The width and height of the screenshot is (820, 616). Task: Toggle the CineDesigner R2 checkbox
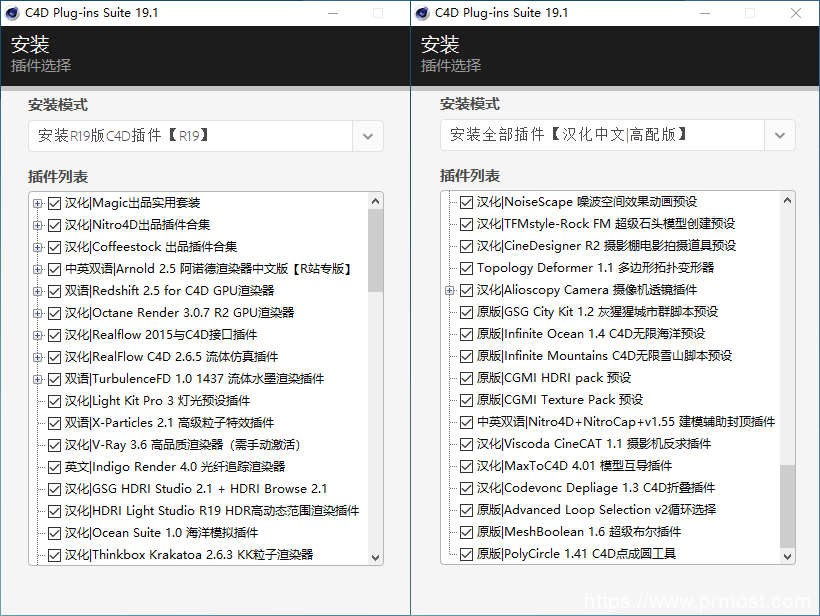(x=466, y=246)
